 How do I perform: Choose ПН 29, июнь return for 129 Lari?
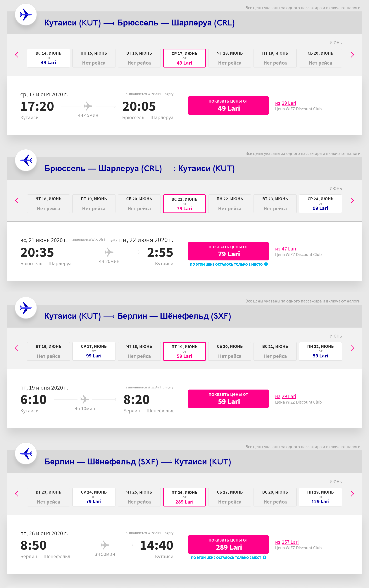[x=320, y=497]
